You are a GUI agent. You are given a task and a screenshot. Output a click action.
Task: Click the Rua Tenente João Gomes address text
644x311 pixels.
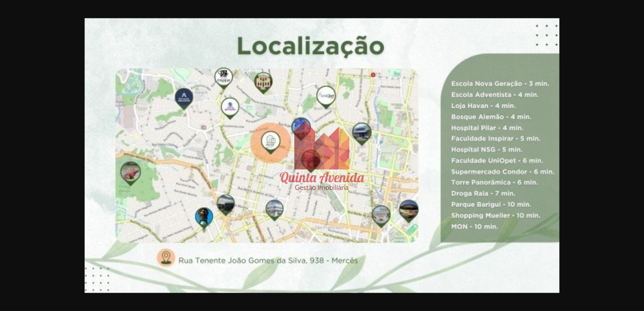pyautogui.click(x=268, y=260)
